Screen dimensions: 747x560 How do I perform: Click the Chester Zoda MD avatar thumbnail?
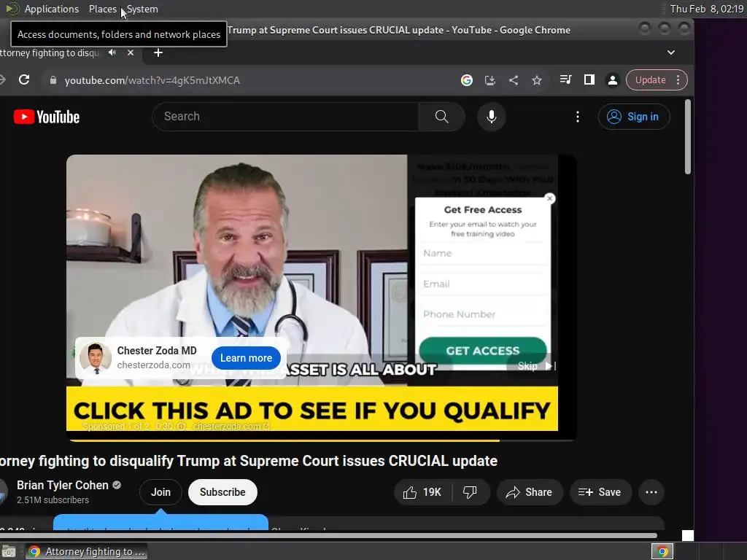point(96,357)
